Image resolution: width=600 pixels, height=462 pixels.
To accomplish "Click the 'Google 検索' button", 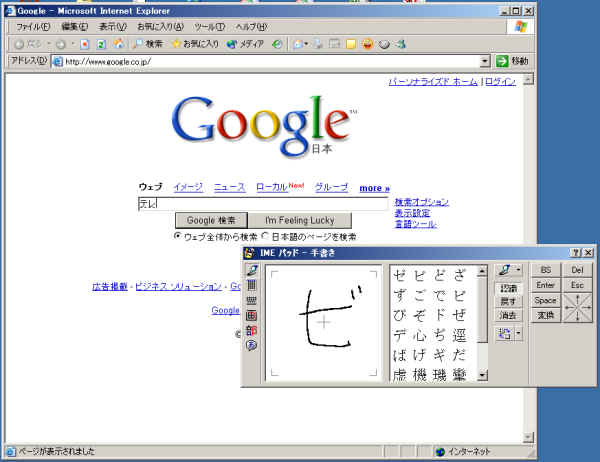I will [x=211, y=220].
